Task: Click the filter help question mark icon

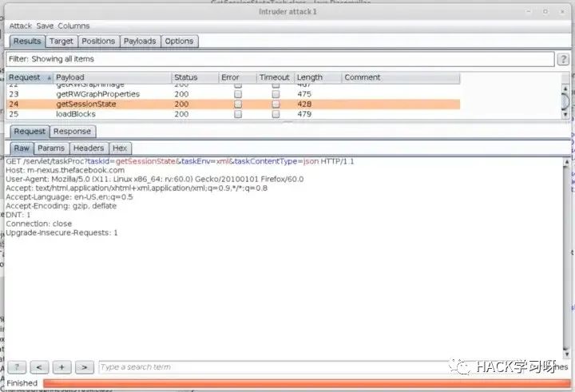Action: (565, 59)
